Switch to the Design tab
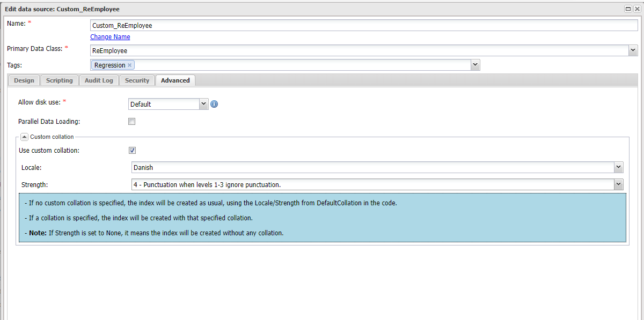This screenshot has width=644, height=320. (x=24, y=80)
